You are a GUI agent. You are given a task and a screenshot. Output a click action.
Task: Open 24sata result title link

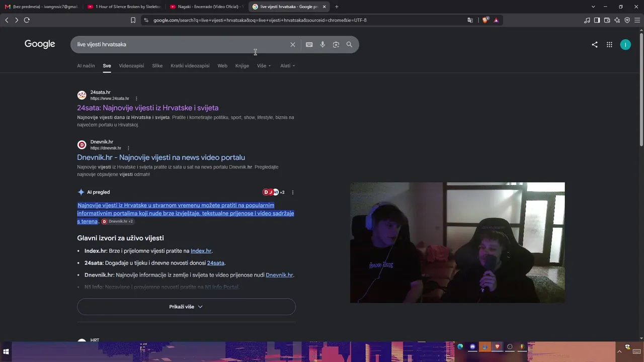pyautogui.click(x=148, y=108)
